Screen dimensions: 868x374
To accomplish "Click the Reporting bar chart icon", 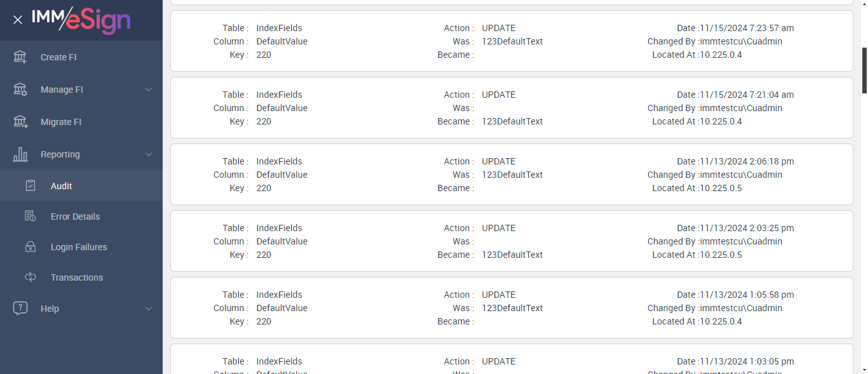I will (x=20, y=154).
